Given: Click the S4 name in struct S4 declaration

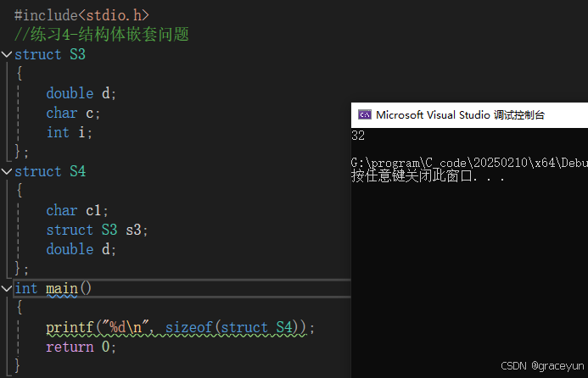Looking at the screenshot, I should pyautogui.click(x=77, y=171).
